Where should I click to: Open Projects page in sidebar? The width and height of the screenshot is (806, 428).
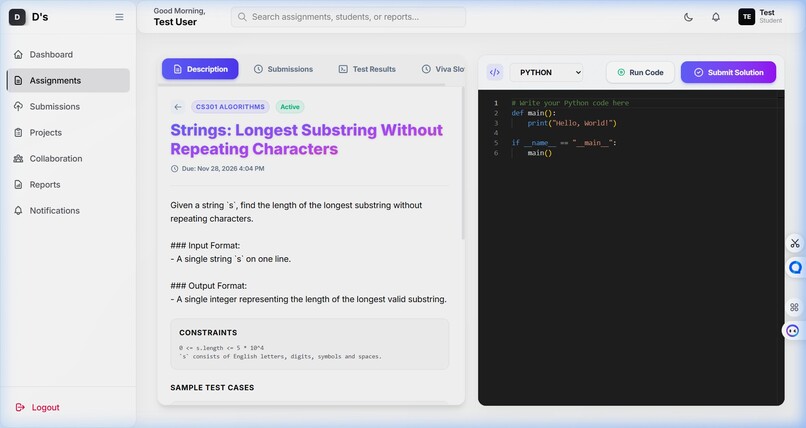[x=68, y=133]
